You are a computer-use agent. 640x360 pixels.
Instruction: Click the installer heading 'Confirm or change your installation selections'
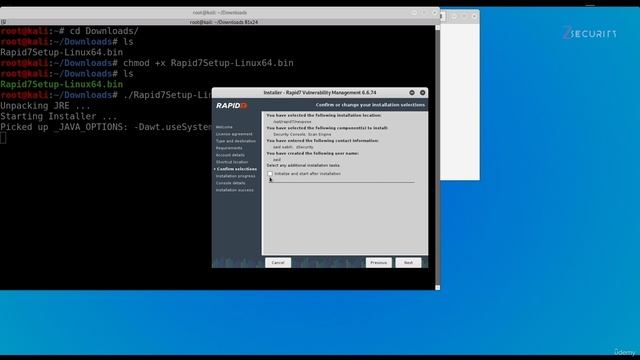coord(370,105)
